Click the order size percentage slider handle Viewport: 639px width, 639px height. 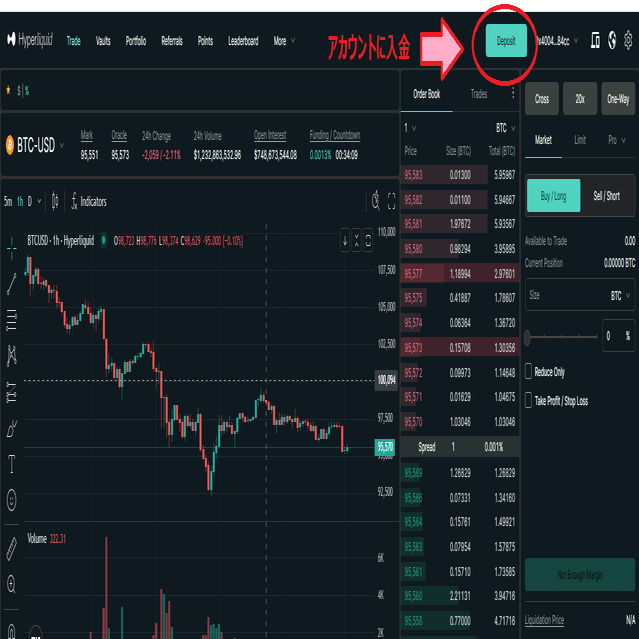[527, 337]
